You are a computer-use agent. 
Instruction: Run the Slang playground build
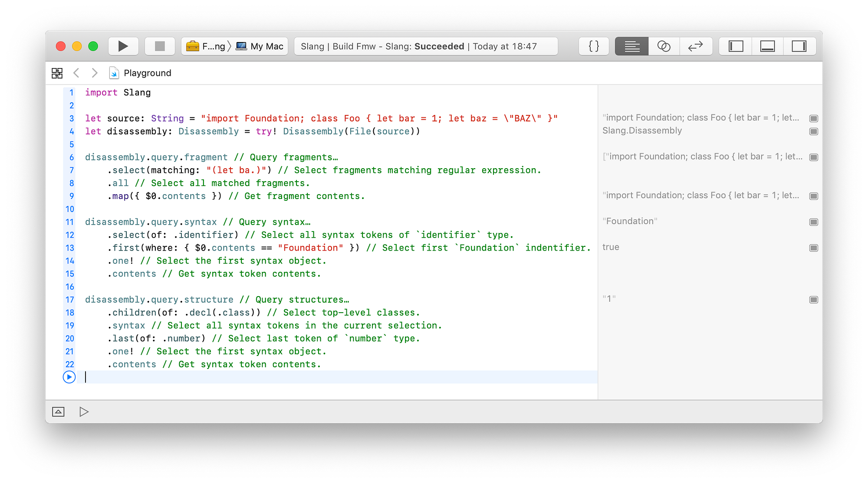click(x=123, y=46)
